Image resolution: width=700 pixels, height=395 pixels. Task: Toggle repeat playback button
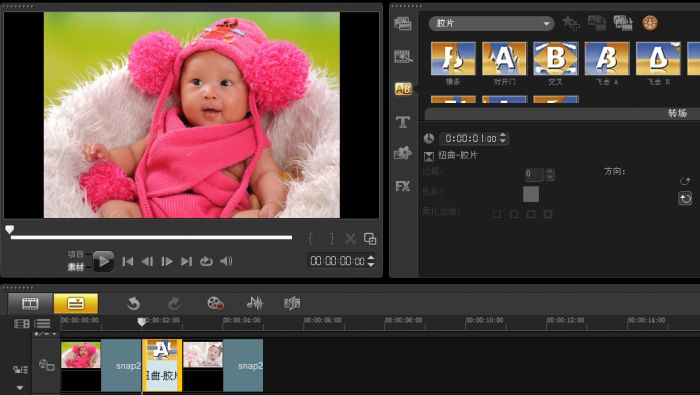pos(206,261)
